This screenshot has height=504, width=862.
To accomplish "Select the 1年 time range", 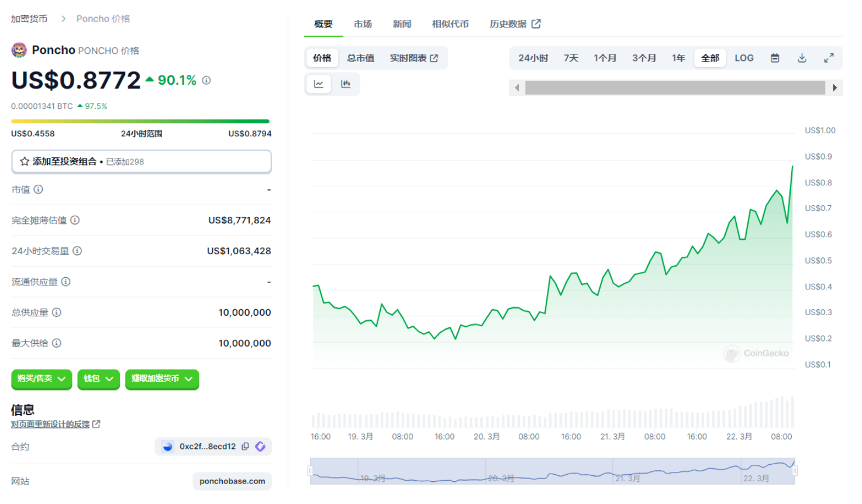I will 678,58.
